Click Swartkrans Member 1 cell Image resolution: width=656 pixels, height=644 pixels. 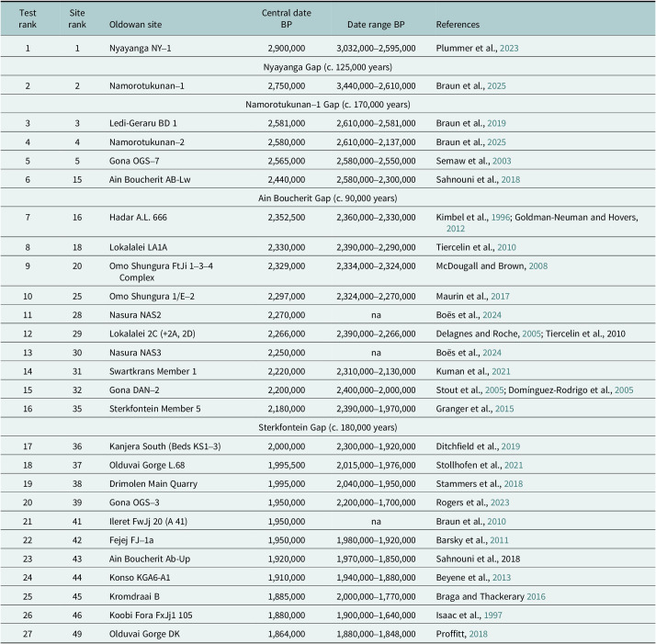click(x=153, y=371)
